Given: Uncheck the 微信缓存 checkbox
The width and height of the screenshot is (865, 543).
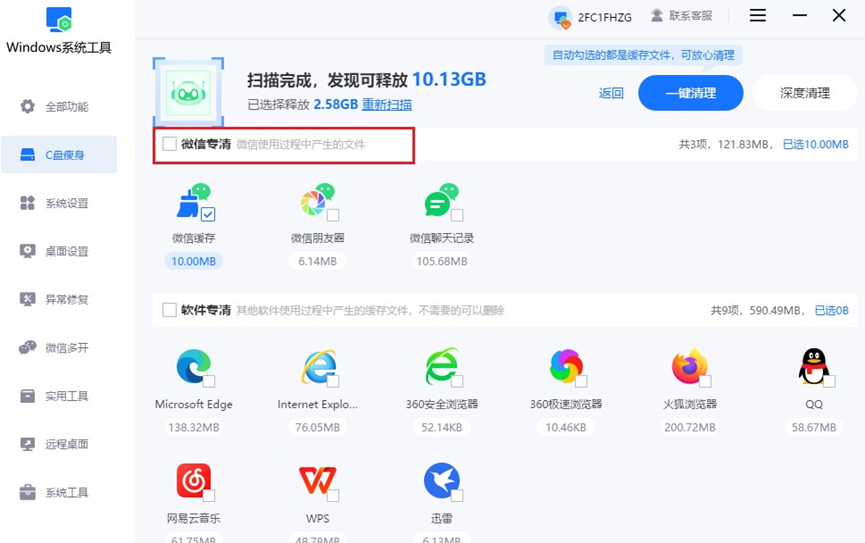Looking at the screenshot, I should coord(208,214).
